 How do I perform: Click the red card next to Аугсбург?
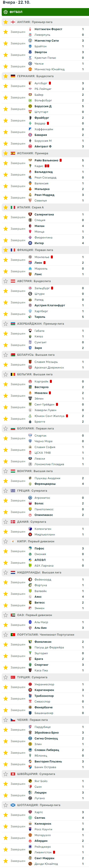pyautogui.click(x=50, y=83)
